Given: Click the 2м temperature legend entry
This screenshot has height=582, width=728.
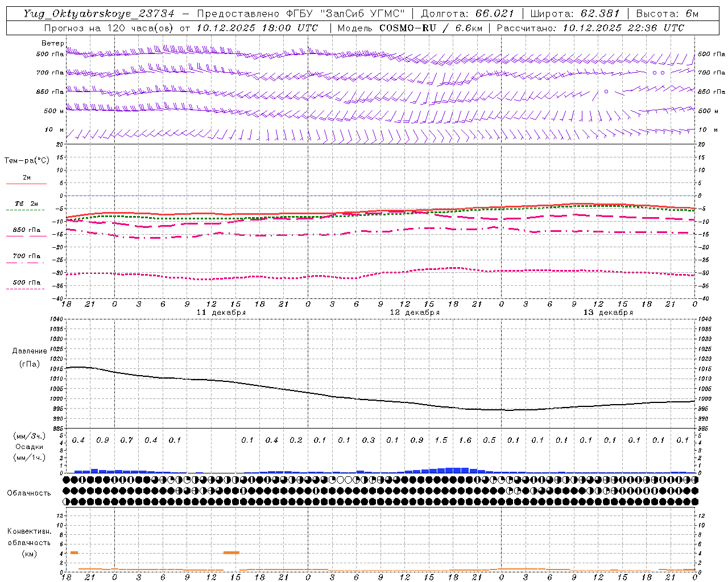Looking at the screenshot, I should click(27, 178).
